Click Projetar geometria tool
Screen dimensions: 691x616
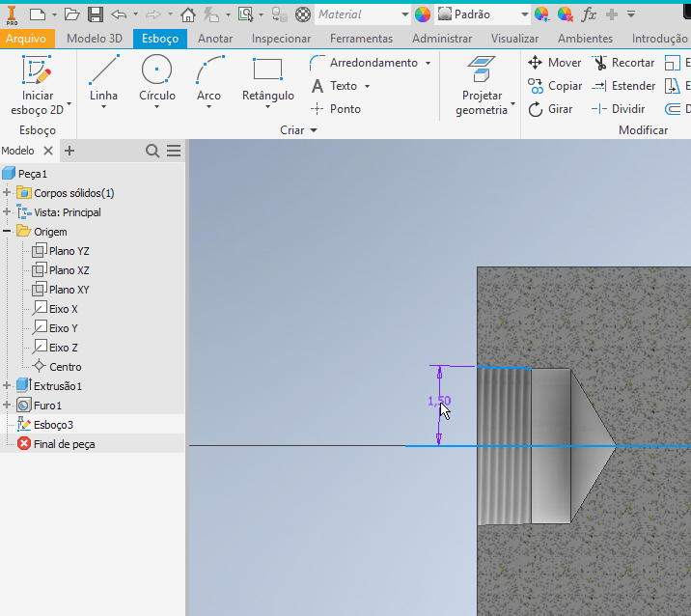tap(482, 85)
